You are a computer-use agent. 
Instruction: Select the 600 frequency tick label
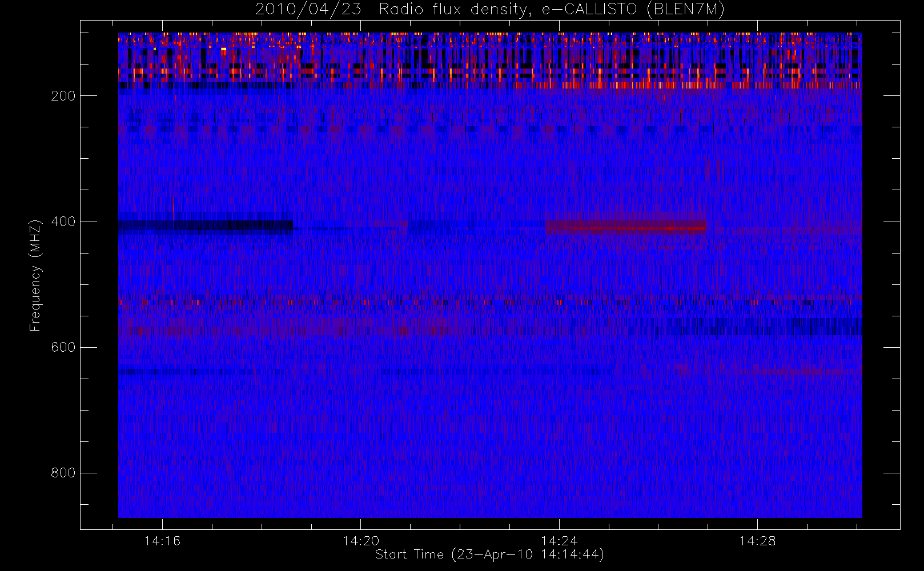point(63,347)
